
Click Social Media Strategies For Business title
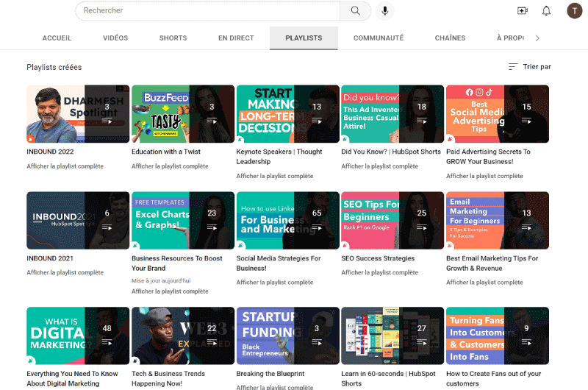(x=279, y=263)
